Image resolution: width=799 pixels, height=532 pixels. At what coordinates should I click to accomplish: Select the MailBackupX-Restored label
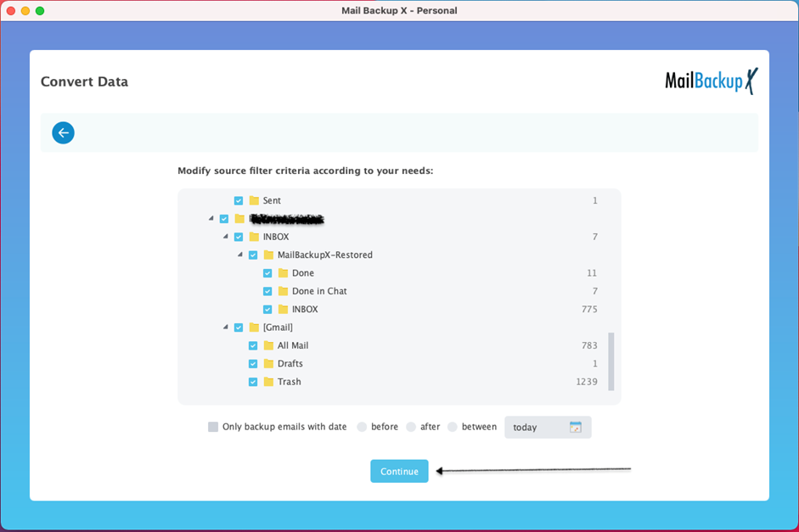[x=325, y=255]
